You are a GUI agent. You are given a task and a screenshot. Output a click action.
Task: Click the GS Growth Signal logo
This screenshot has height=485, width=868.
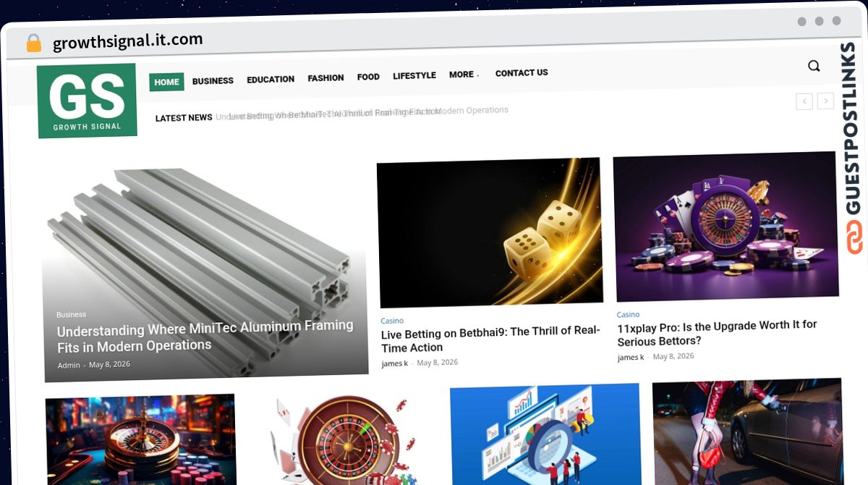coord(88,101)
